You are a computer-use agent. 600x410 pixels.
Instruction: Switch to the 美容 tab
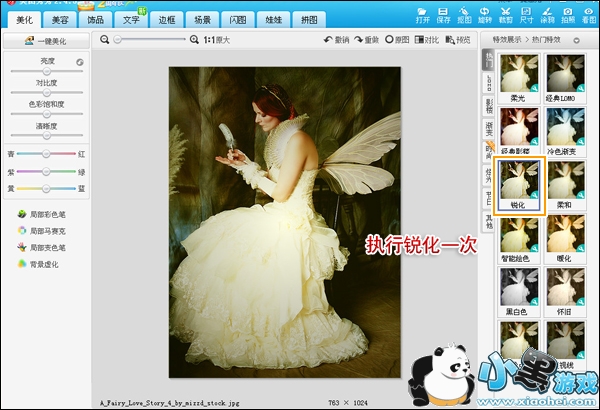coord(60,18)
